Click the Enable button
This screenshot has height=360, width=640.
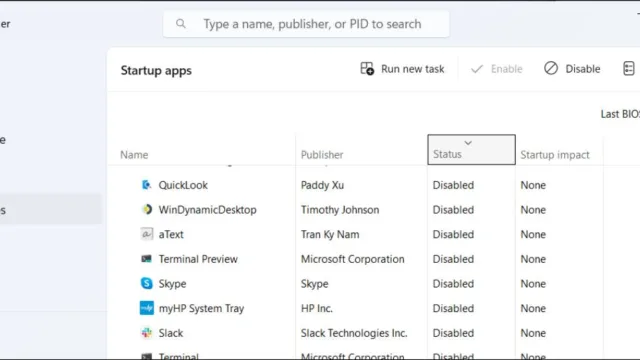coord(496,69)
